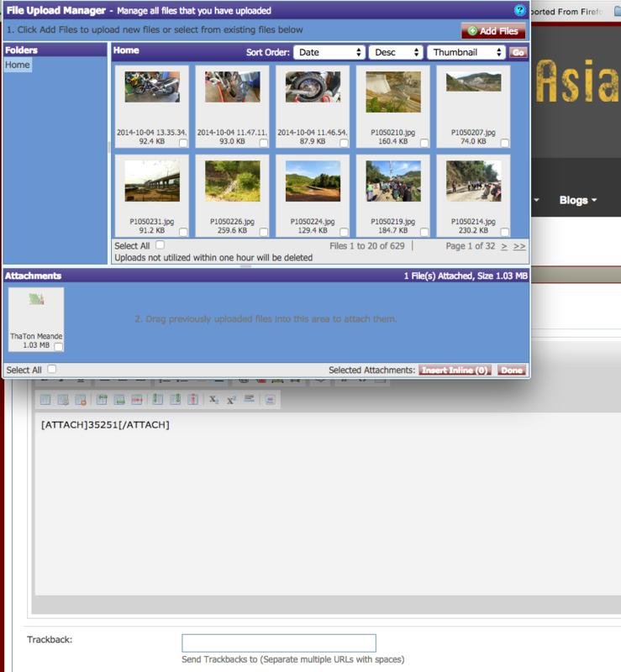Click the last icon after horizontal rule

pos(270,400)
